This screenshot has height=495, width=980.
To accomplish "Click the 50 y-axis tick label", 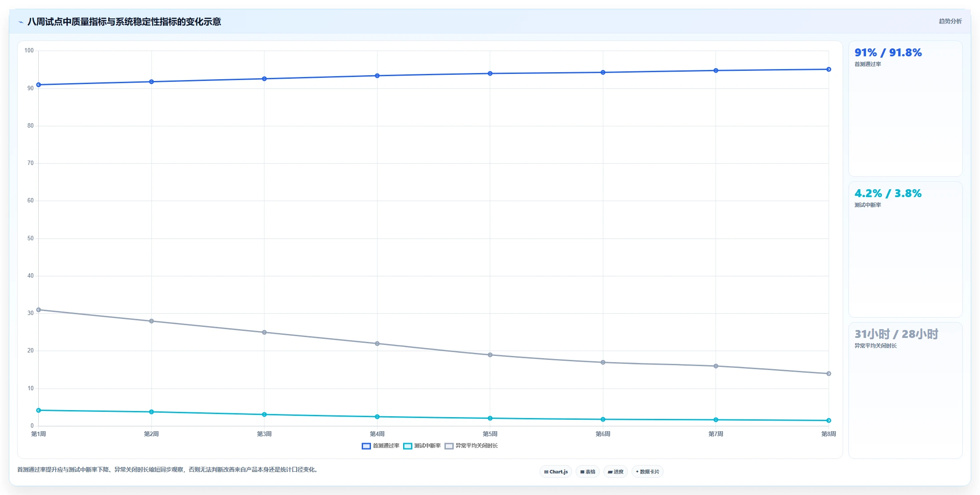I will click(x=30, y=238).
